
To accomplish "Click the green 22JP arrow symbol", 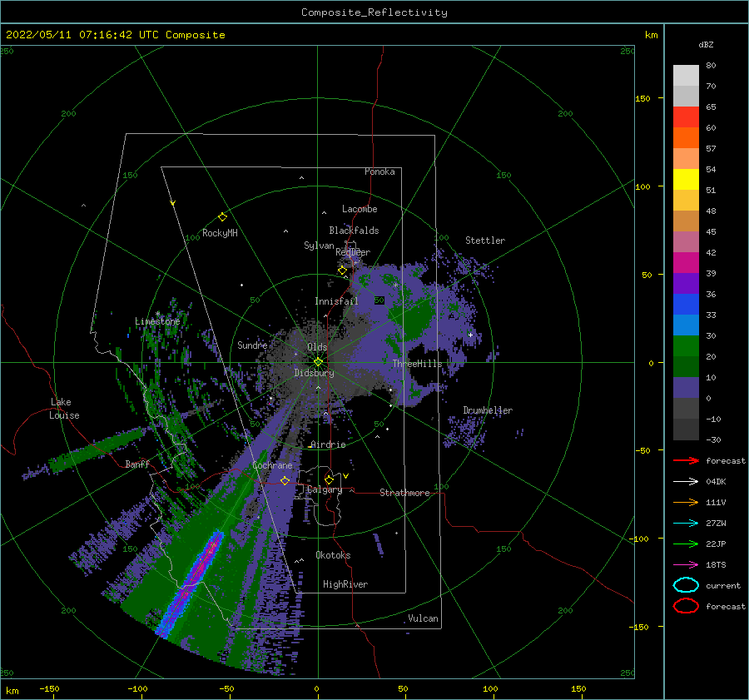I will tap(686, 544).
